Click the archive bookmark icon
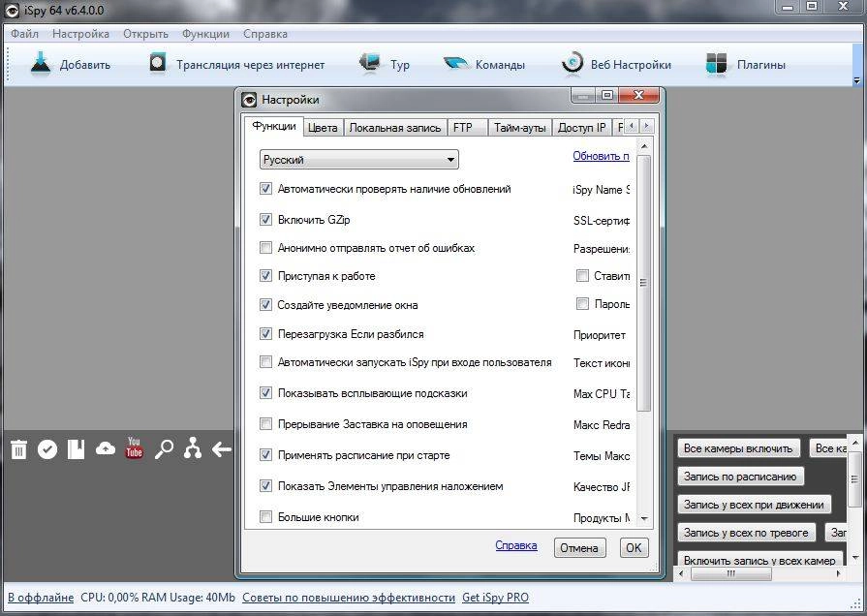This screenshot has width=867, height=616. tap(76, 449)
